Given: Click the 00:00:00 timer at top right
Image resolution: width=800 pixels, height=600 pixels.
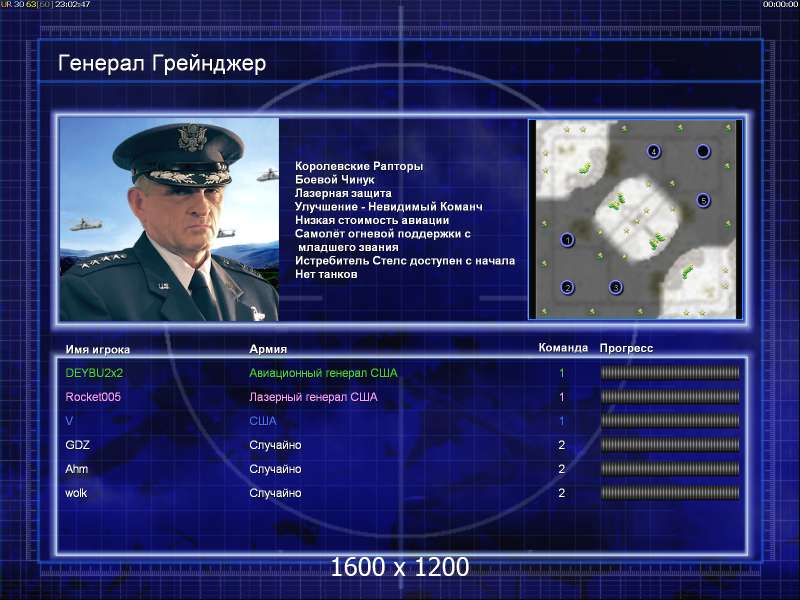Looking at the screenshot, I should [x=780, y=4].
